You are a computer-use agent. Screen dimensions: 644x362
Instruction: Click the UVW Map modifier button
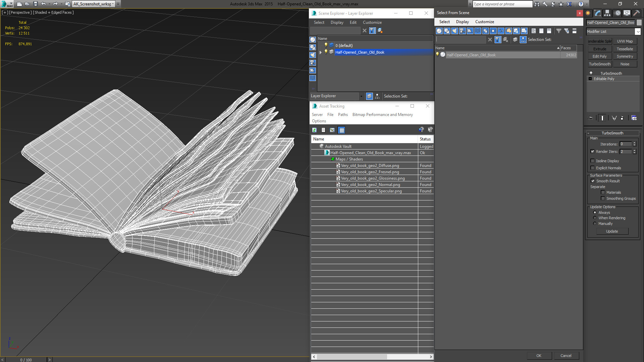point(625,41)
